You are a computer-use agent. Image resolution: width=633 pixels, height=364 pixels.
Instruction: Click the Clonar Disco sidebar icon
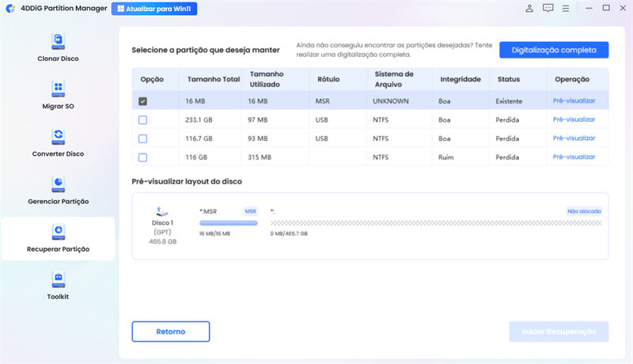(58, 40)
